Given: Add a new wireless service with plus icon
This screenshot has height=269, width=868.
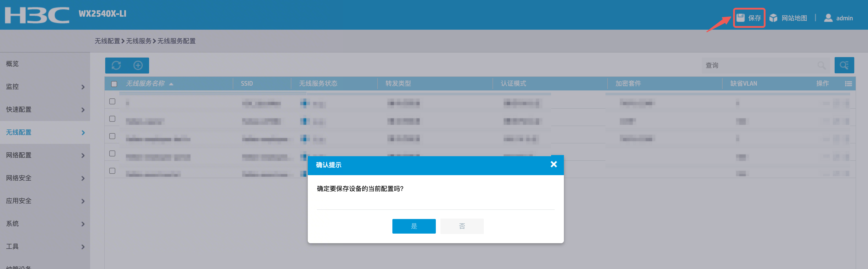Looking at the screenshot, I should tap(138, 65).
